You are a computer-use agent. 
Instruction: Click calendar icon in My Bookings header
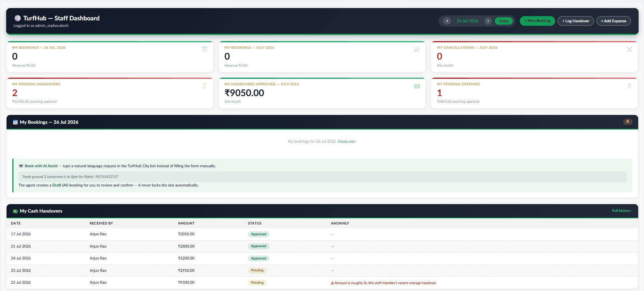tap(15, 122)
